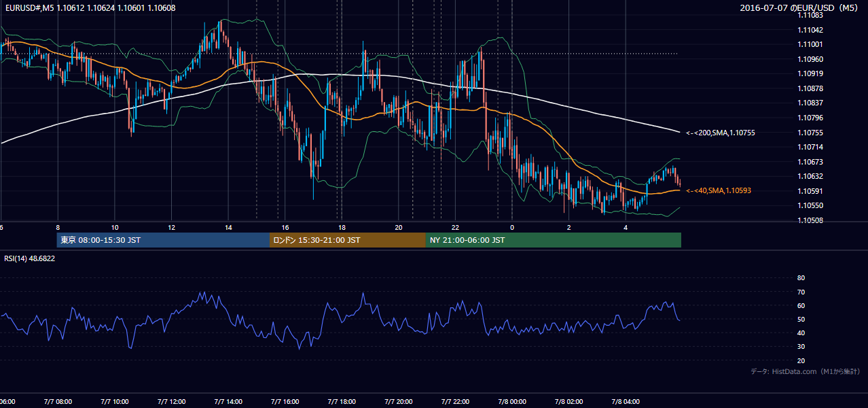
Task: Click the 7/8 04:00 bottom time label
Action: click(626, 402)
